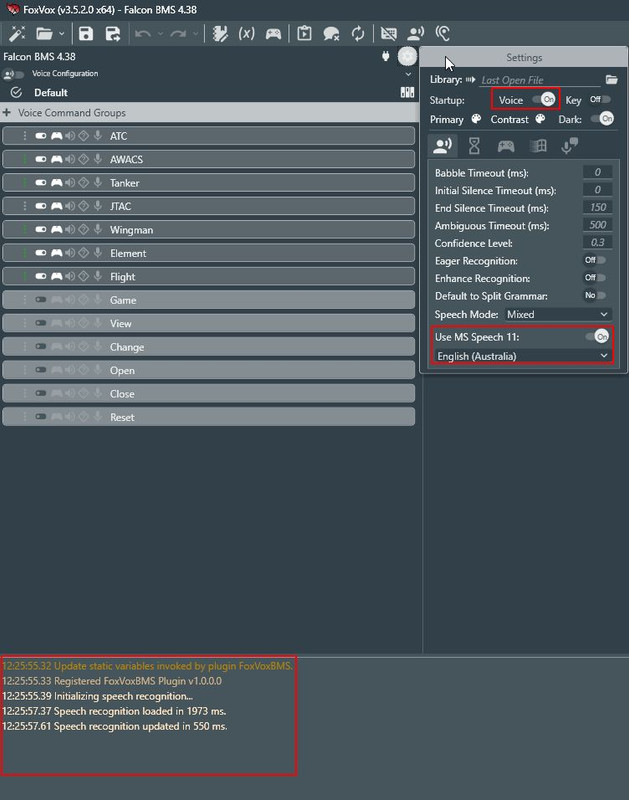Toggle the Startup Key switch
The width and height of the screenshot is (629, 800).
[x=600, y=99]
